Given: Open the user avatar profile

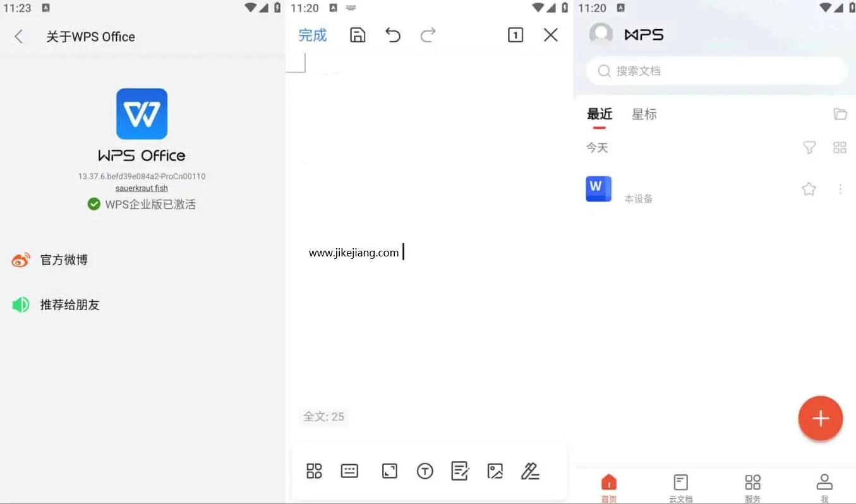Looking at the screenshot, I should coord(601,34).
